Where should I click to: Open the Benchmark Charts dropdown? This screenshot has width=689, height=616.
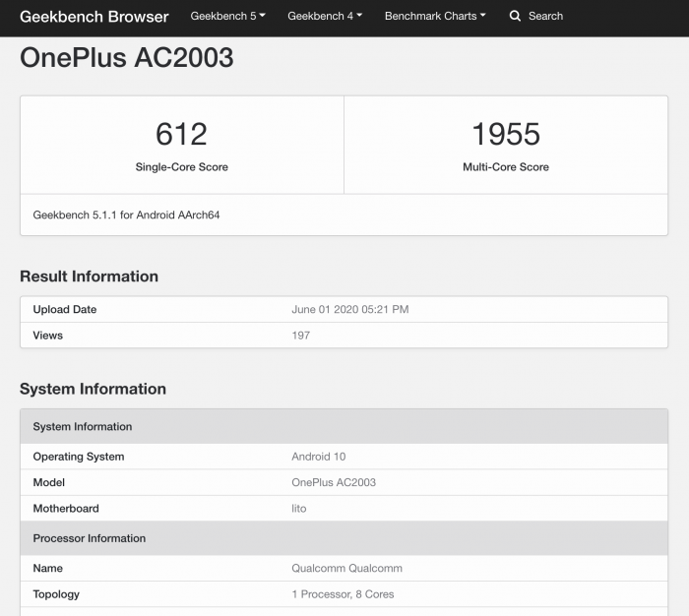click(x=435, y=17)
